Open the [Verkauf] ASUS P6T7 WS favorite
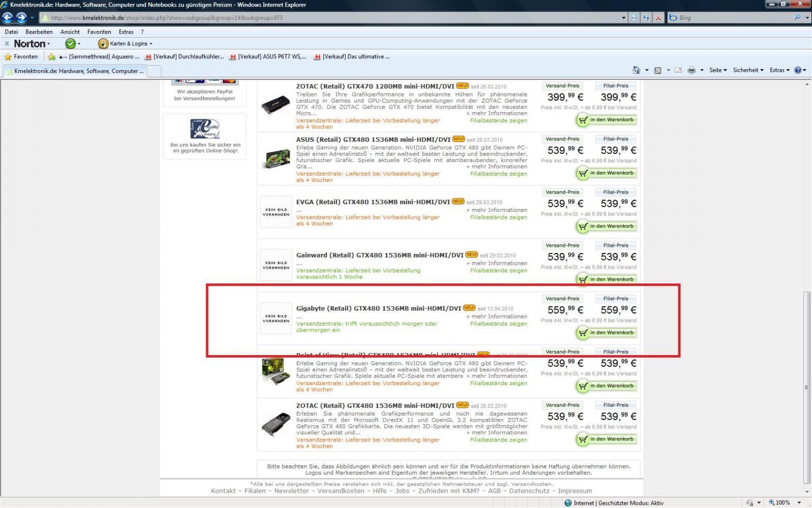This screenshot has width=812, height=508. coord(267,57)
